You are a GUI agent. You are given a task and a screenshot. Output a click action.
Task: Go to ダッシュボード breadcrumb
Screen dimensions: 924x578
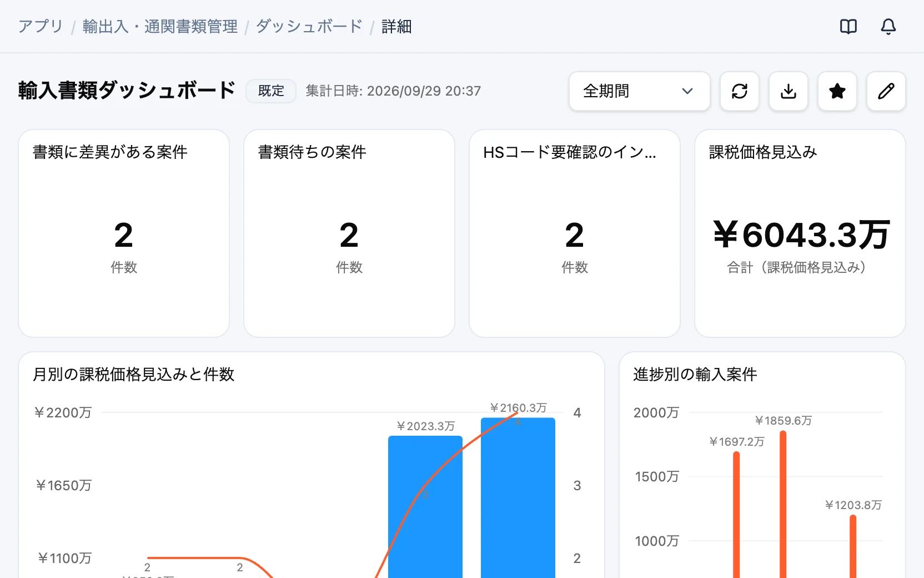pos(309,27)
